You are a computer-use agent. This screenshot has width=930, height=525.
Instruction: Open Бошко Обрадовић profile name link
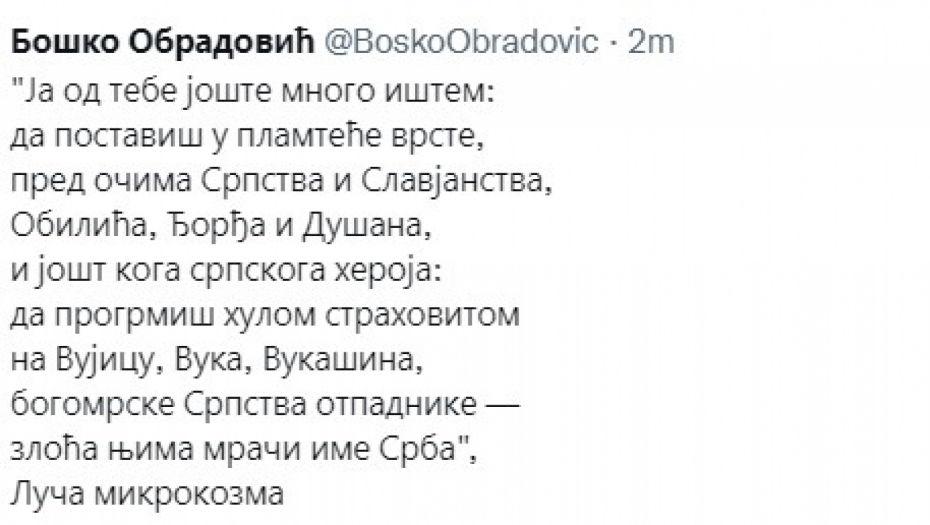[160, 44]
